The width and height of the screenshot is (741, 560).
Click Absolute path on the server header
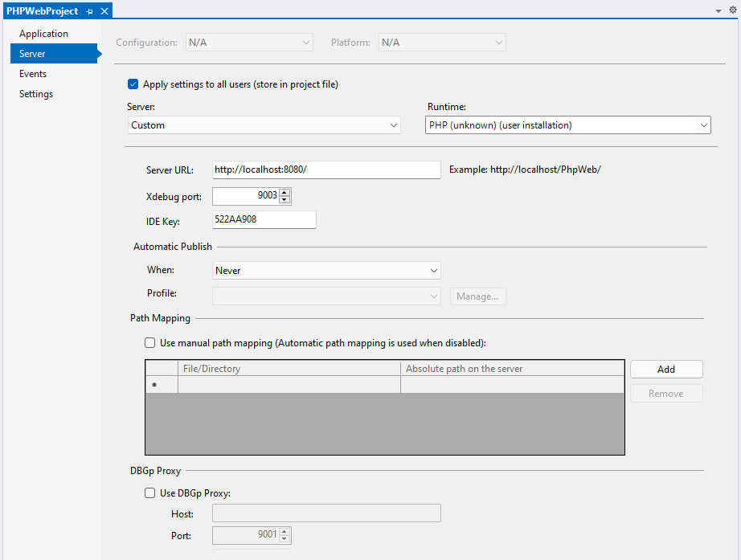tap(512, 369)
